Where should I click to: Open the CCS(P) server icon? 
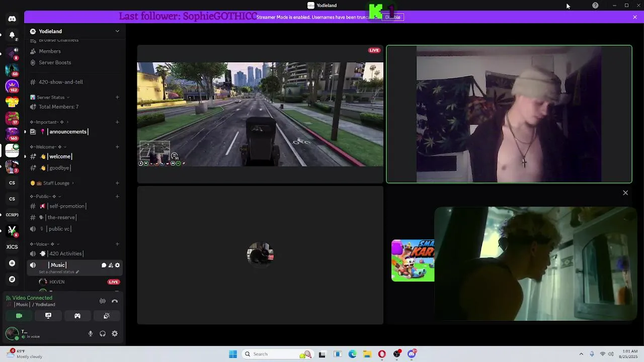click(x=12, y=215)
